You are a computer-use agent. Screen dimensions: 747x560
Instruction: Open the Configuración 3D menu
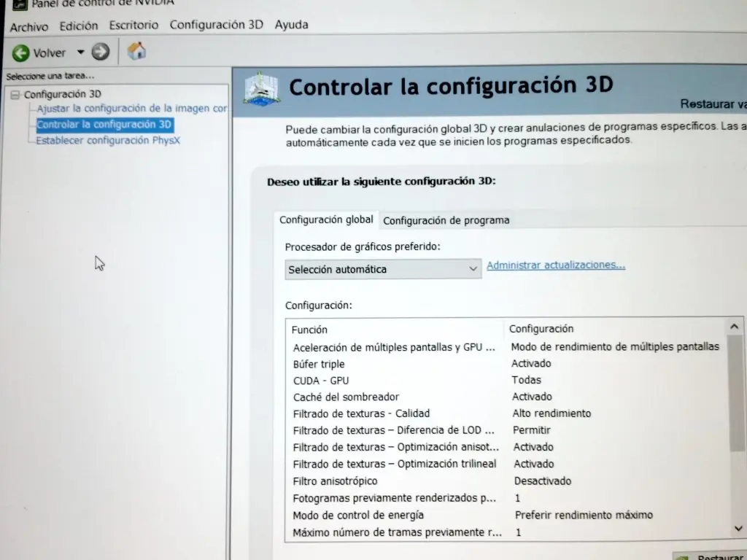[x=216, y=24]
